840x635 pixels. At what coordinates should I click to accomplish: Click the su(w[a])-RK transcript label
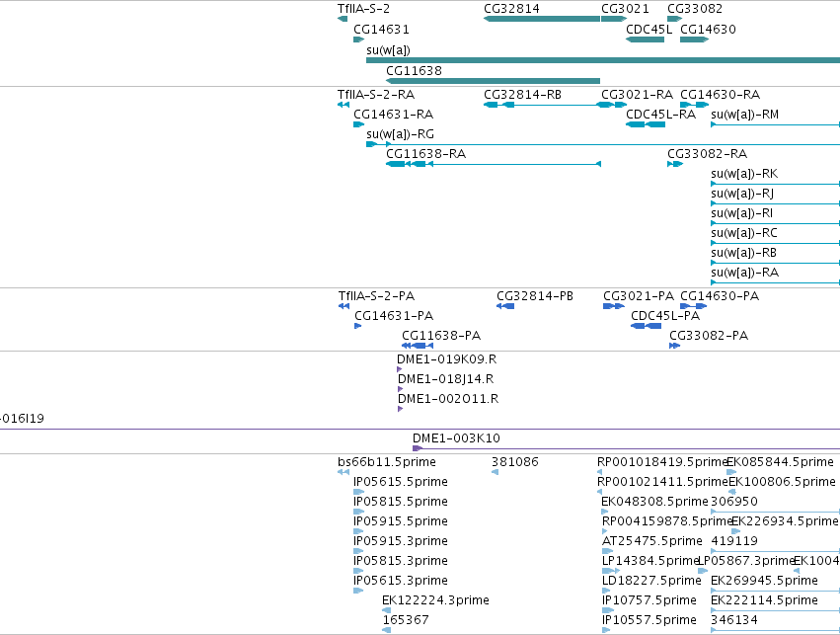744,174
